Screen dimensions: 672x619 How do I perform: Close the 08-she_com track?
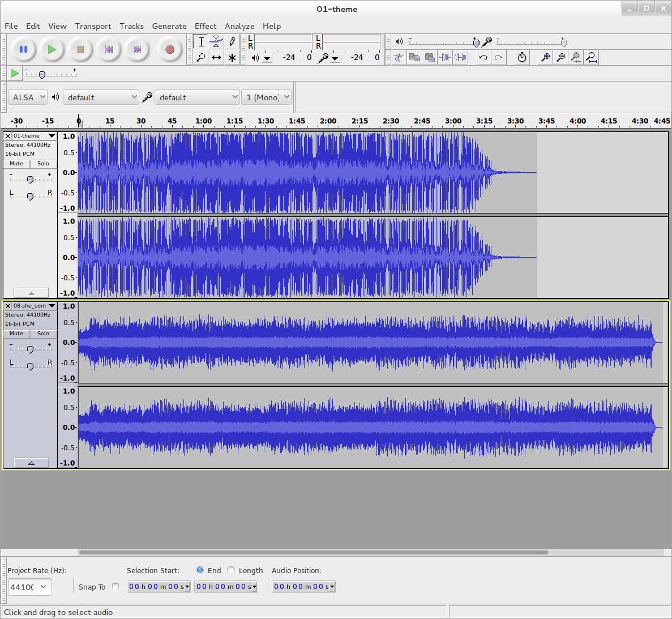click(8, 306)
